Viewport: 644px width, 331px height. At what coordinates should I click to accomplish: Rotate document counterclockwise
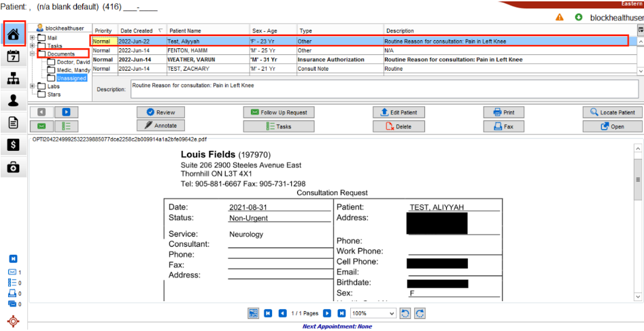point(405,313)
